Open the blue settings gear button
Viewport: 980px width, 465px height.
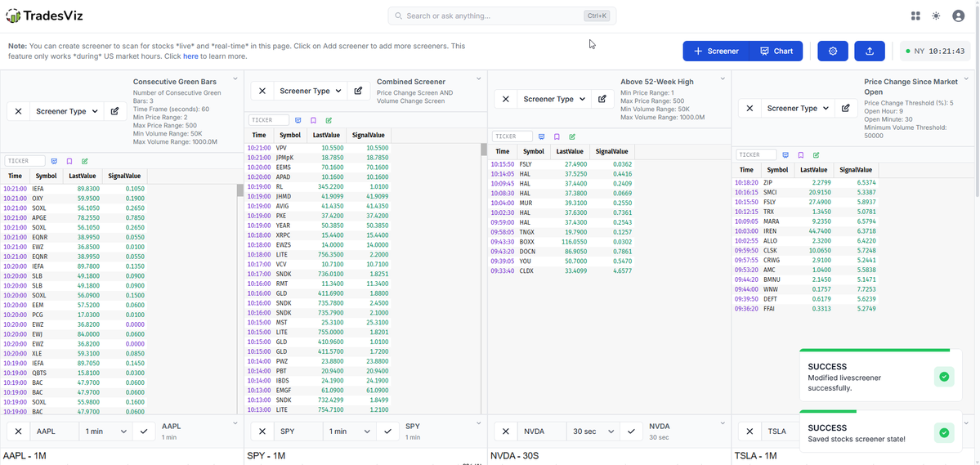coord(833,51)
